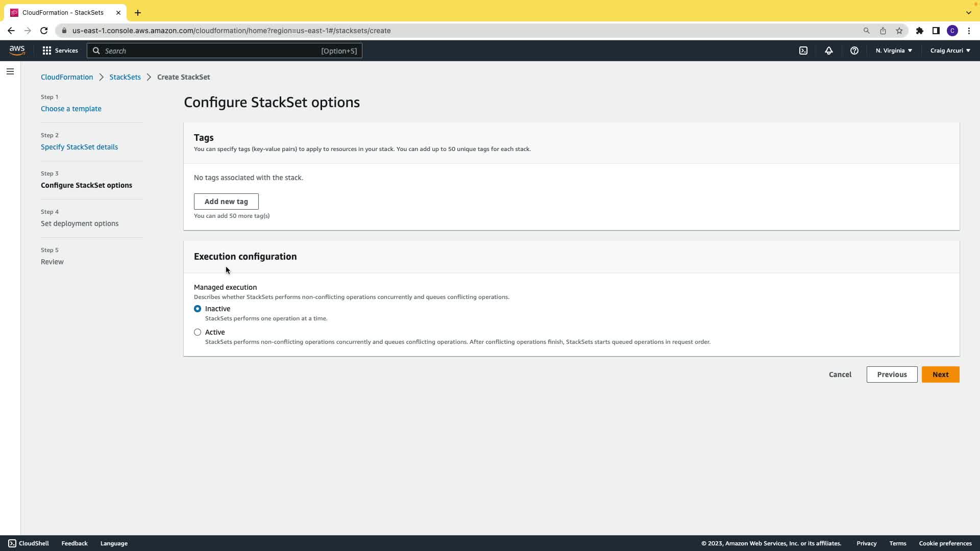The image size is (980, 551).
Task: Go to Choose a template step
Action: 71,109
